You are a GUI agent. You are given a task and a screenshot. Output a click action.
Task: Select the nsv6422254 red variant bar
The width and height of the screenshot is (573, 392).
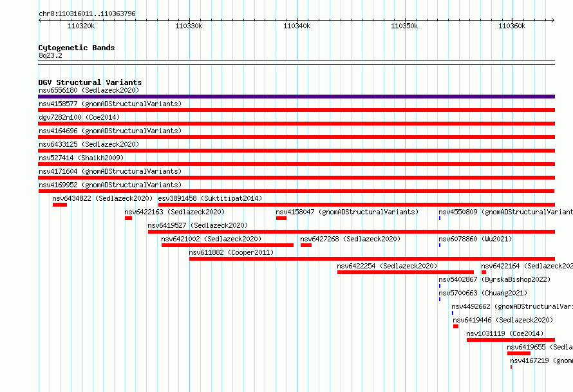coord(406,272)
